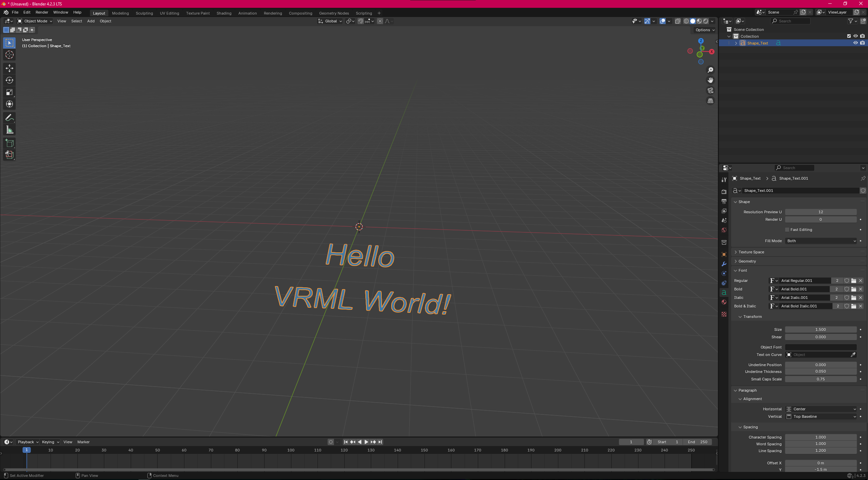Expand Shape_Text tree item in outliner

(x=736, y=43)
